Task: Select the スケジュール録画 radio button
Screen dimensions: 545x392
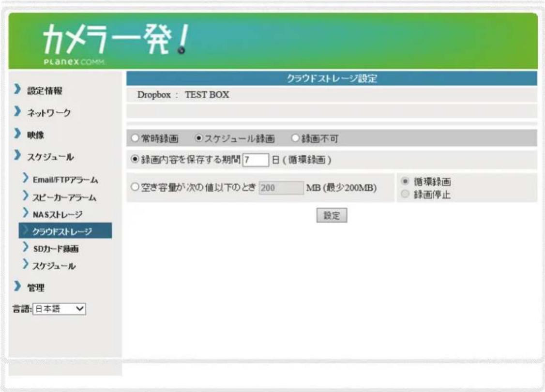Action: click(x=198, y=138)
